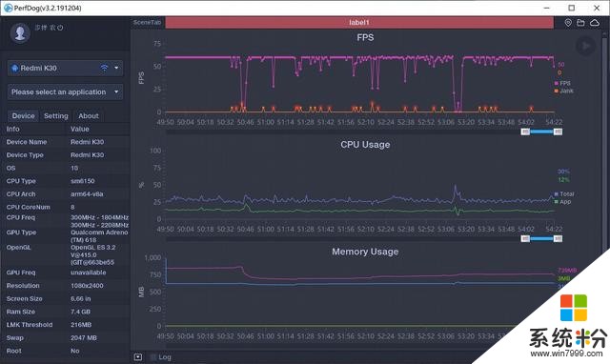Toggle the Total CPU legend entry
Image resolution: width=610 pixels, height=364 pixels.
(x=564, y=193)
